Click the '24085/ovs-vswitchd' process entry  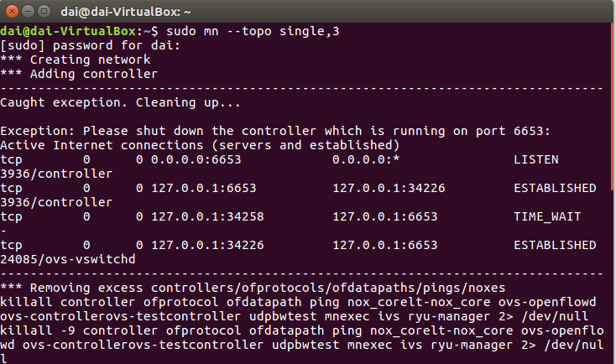point(68,259)
